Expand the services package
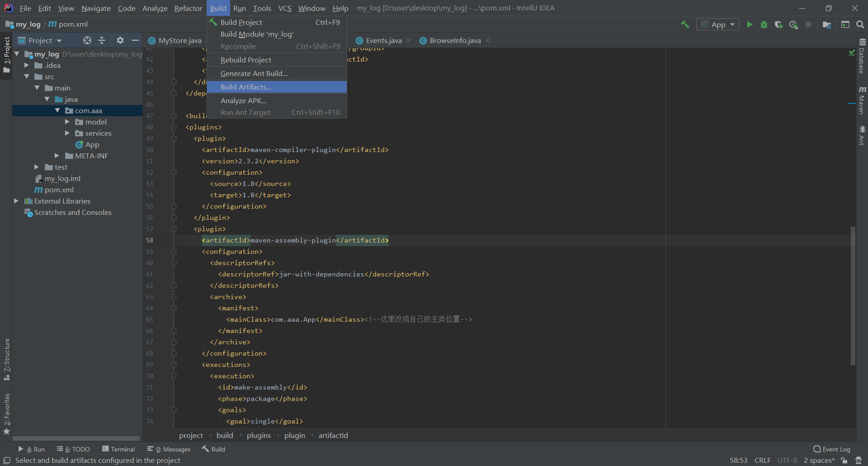This screenshot has height=466, width=868. (67, 133)
